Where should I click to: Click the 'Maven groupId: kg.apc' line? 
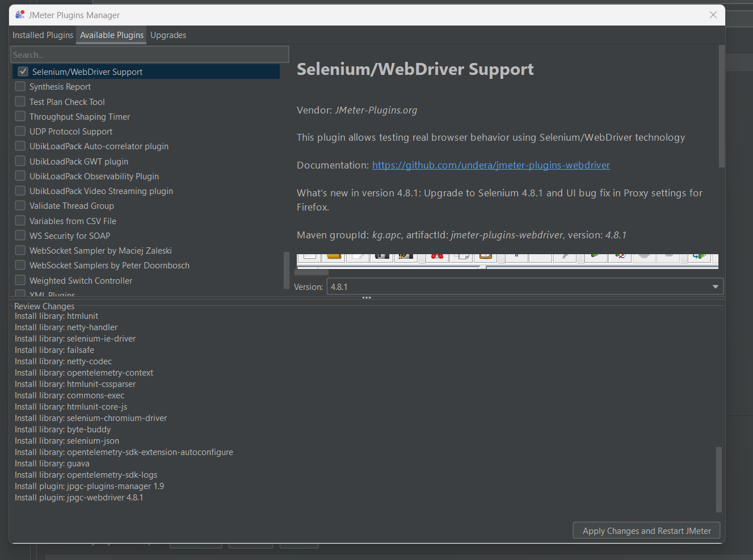pyautogui.click(x=461, y=235)
